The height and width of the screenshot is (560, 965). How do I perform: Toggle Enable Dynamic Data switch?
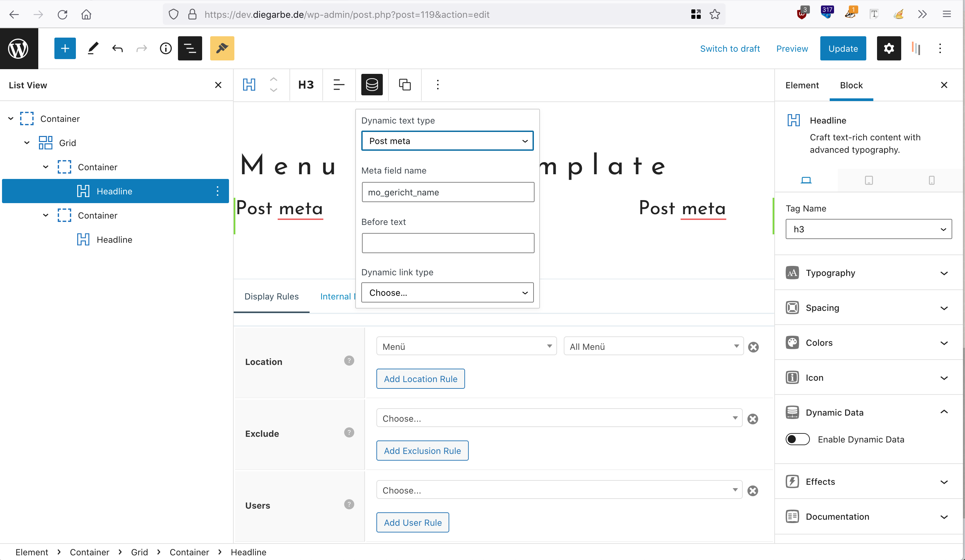798,439
